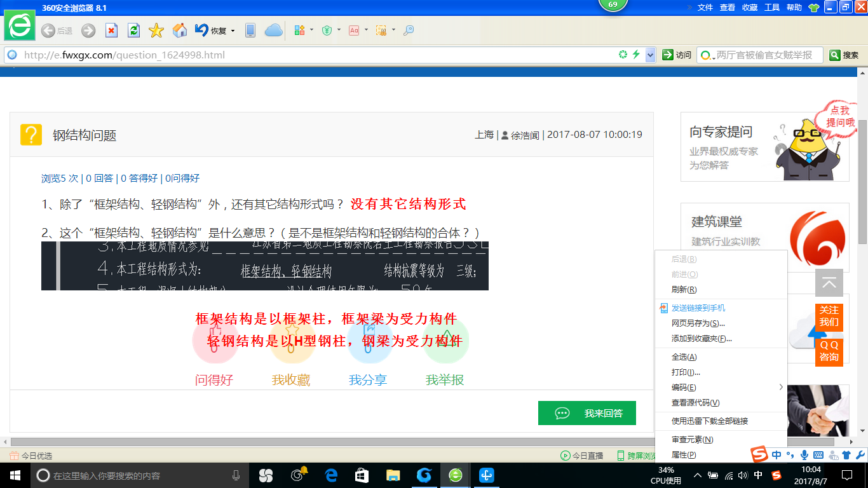Expand the extensions grid dropdown arrow
Screen dimensions: 868x488
click(x=312, y=30)
